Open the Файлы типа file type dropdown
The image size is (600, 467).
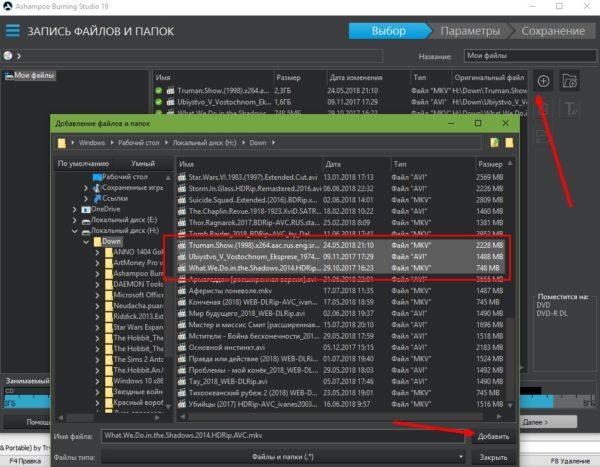coord(283,457)
